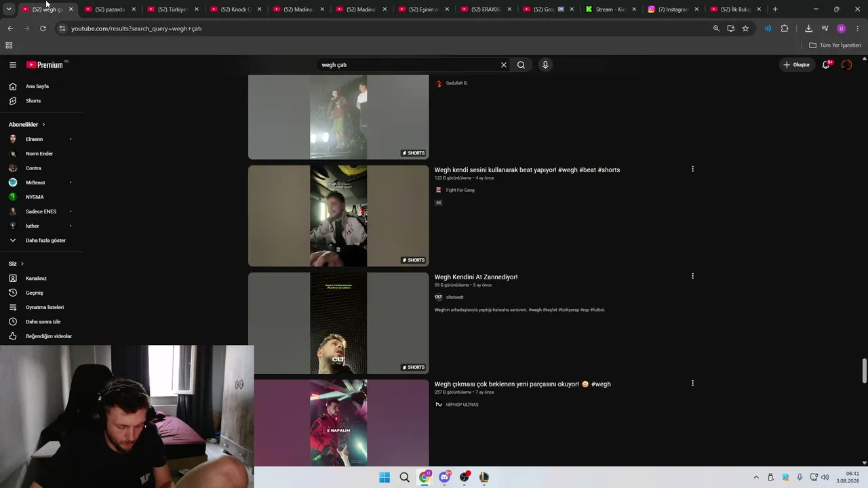The height and width of the screenshot is (488, 868).
Task: Open Discord from the taskbar
Action: point(444,477)
